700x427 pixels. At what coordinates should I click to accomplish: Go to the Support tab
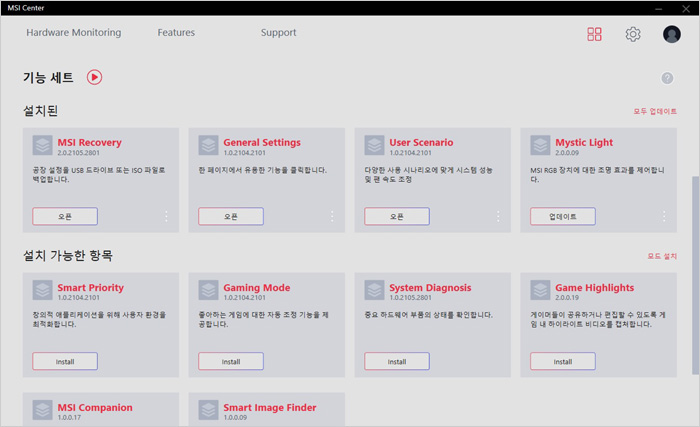(278, 33)
